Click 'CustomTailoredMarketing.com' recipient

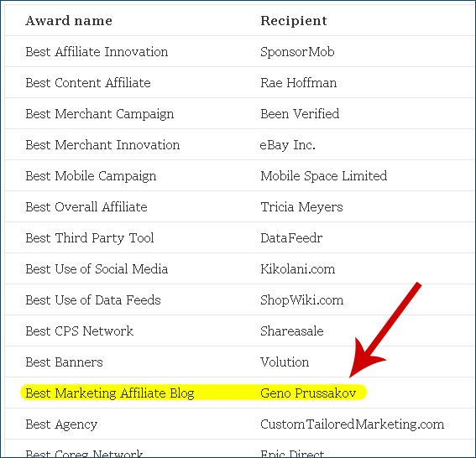click(352, 424)
